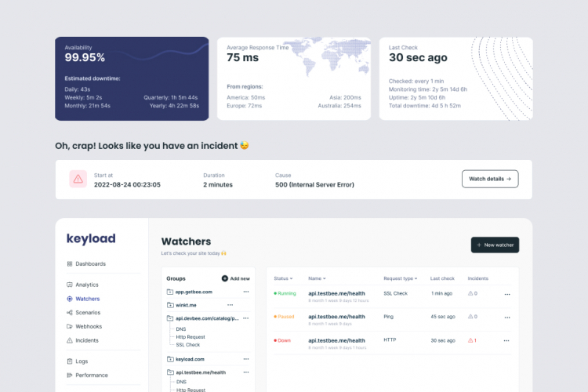588x392 pixels.
Task: Collapse the api.testbee.me/health group folder
Action: (x=170, y=372)
